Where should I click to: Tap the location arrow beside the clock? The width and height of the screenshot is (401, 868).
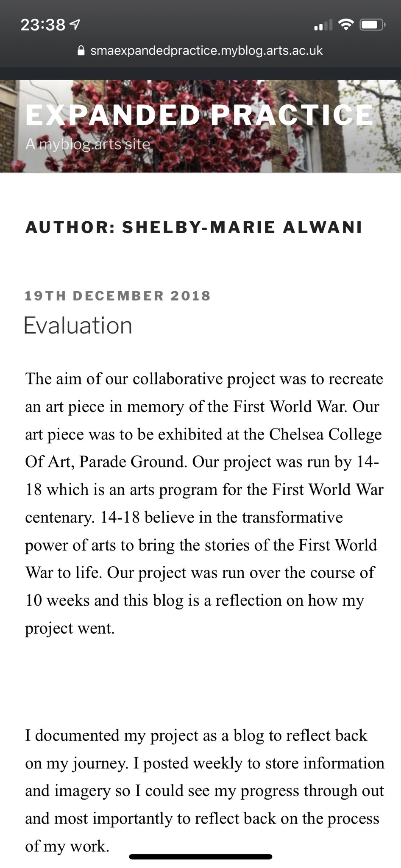[75, 25]
